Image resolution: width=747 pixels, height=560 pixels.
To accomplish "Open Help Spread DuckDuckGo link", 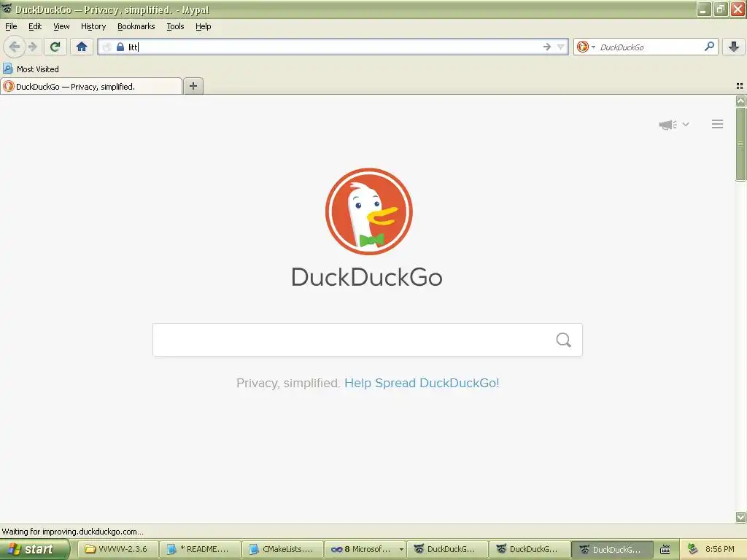I will point(422,383).
